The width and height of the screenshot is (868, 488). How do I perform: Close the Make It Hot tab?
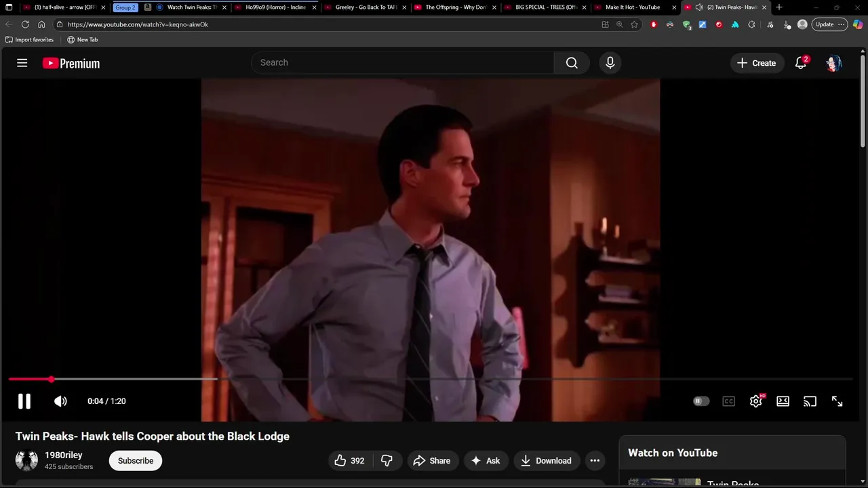pos(674,7)
